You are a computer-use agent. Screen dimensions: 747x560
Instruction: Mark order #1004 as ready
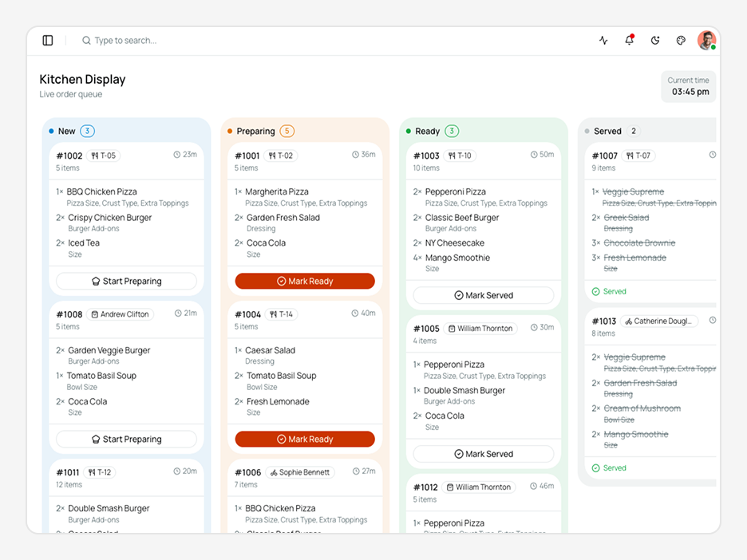pyautogui.click(x=305, y=439)
